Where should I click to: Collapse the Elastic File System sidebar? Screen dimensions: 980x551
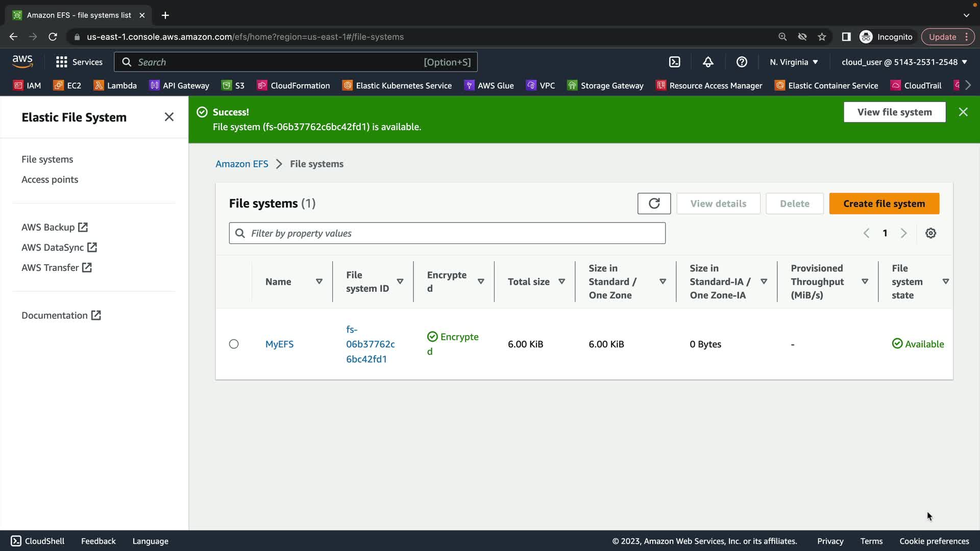pos(169,117)
